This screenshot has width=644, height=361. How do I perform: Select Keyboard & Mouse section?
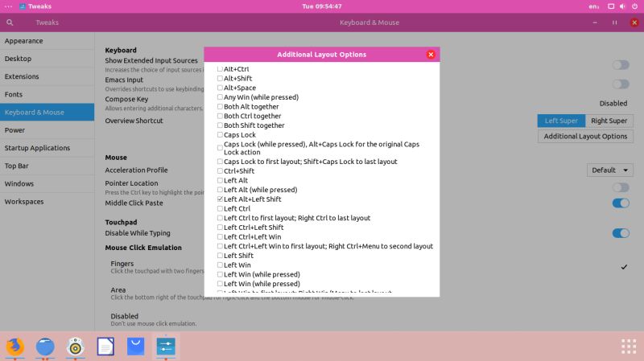(x=47, y=113)
